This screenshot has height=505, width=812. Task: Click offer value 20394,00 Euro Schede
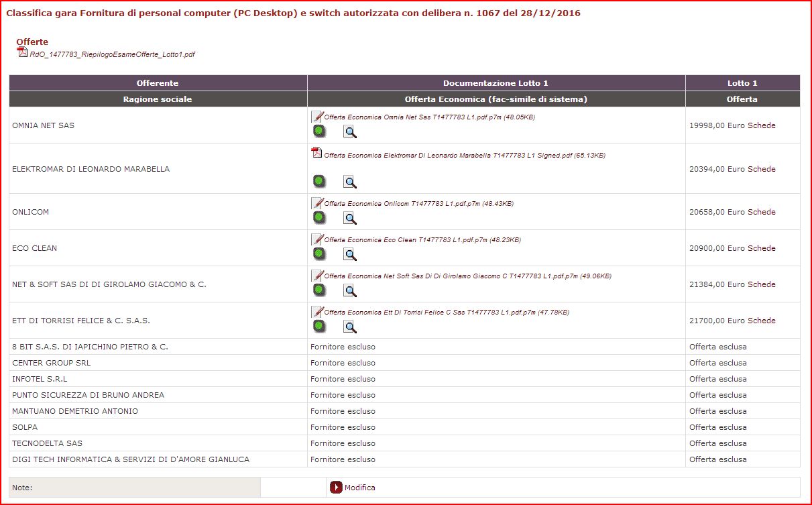(x=732, y=169)
